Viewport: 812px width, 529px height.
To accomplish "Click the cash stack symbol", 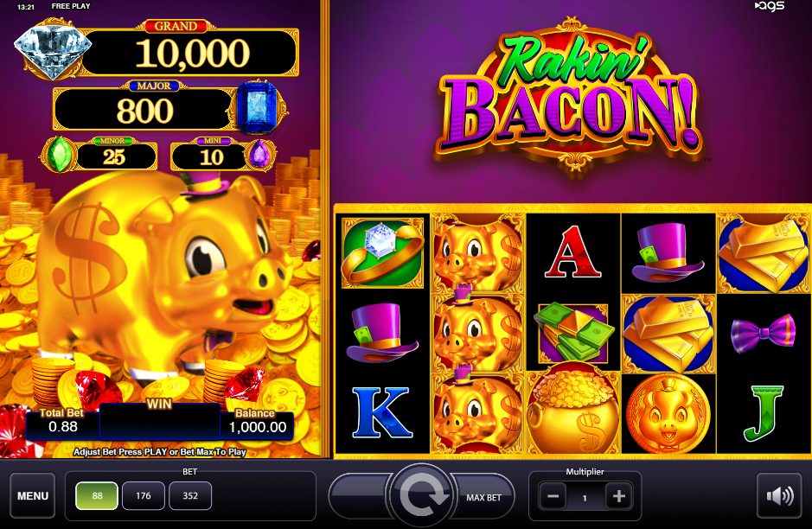I will tap(573, 332).
